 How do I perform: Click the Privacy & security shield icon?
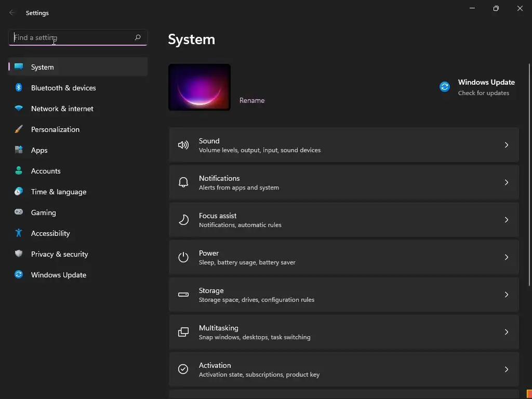[x=19, y=254]
